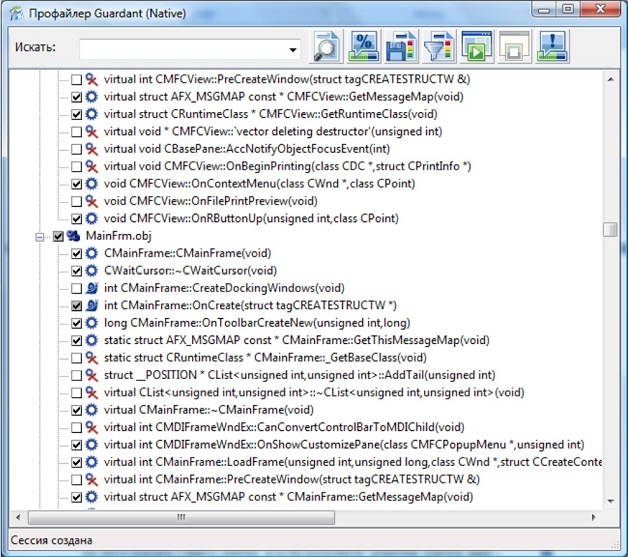
Task: Select CMainFrame::LoadFrame function row
Action: click(340, 463)
